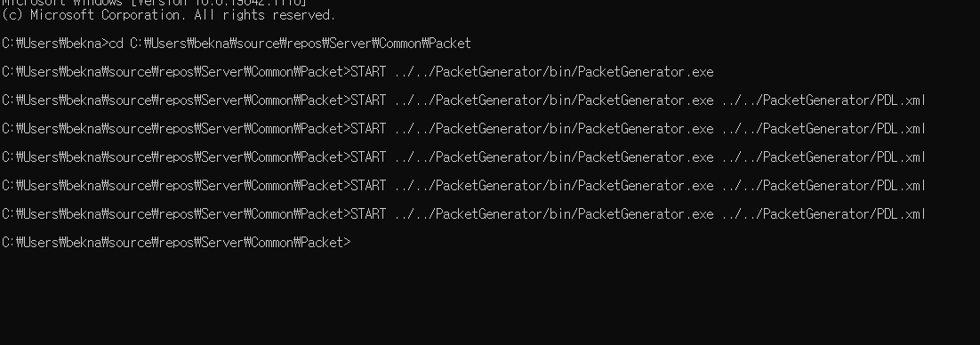
Task: Click START in the command without PDL.xml
Action: click(368, 72)
